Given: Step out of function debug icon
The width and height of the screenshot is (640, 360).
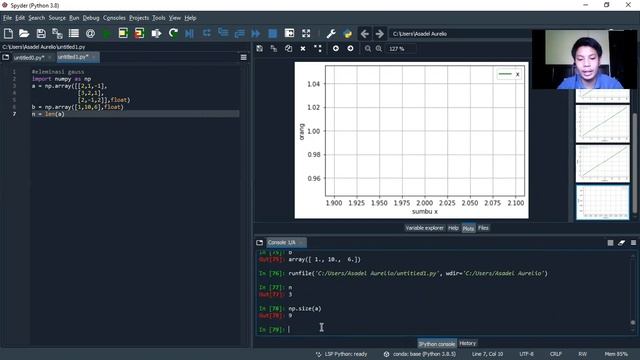Looking at the screenshot, I should coord(240,33).
